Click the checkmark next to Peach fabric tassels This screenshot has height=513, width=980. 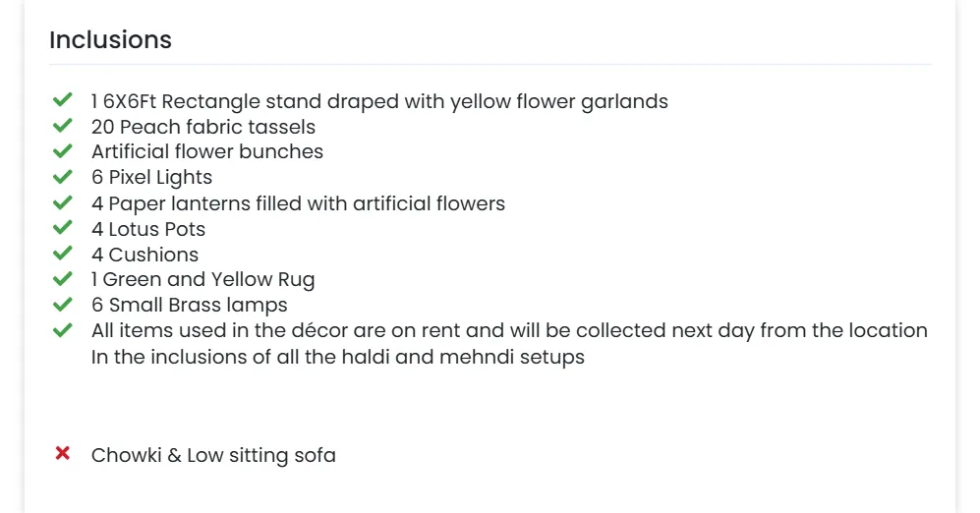coord(63,126)
